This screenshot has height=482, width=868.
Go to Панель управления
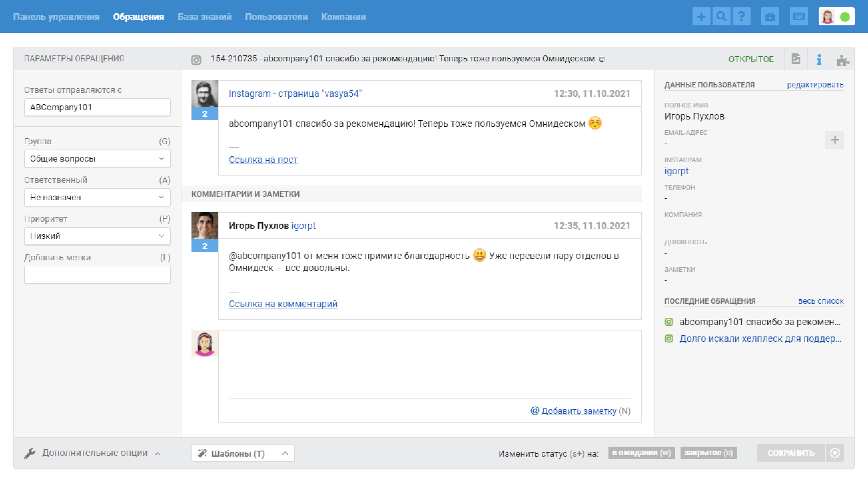[x=56, y=16]
